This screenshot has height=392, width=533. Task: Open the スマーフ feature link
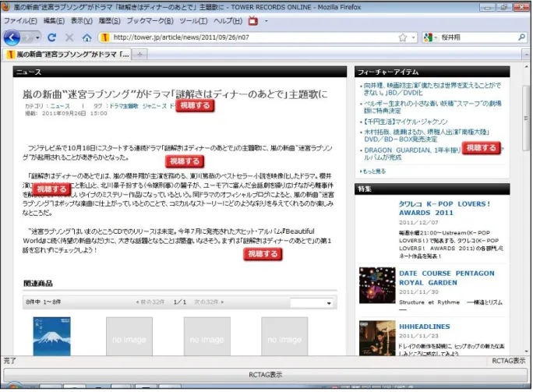point(432,107)
